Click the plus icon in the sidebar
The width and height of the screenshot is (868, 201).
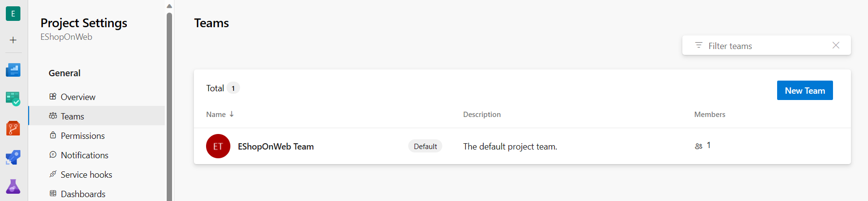pos(13,40)
